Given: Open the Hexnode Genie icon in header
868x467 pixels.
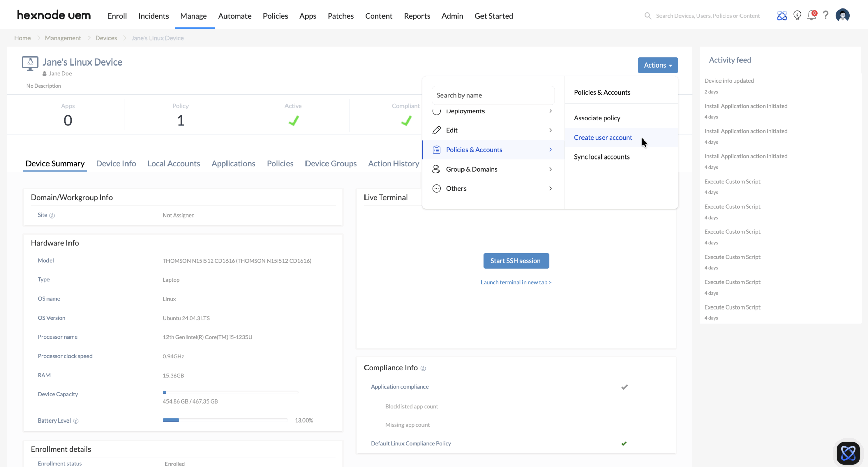Looking at the screenshot, I should tap(782, 16).
